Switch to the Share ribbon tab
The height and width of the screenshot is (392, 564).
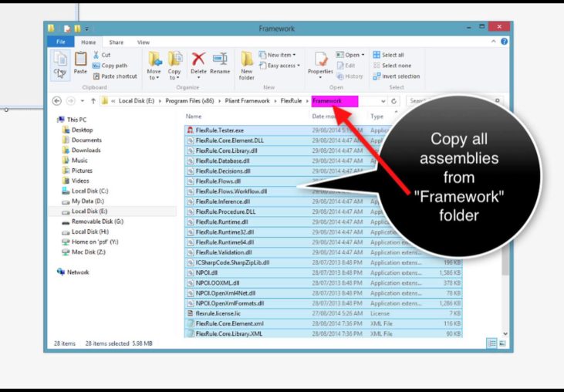pyautogui.click(x=117, y=42)
